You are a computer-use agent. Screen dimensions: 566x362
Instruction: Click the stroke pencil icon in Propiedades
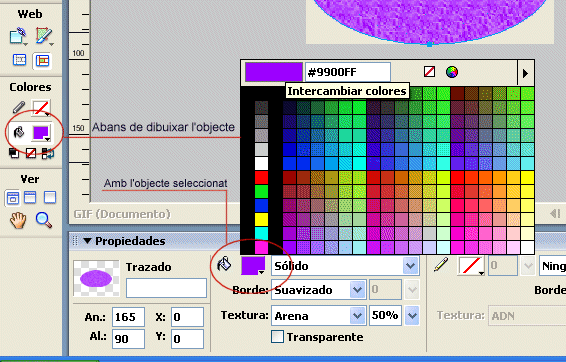(441, 265)
